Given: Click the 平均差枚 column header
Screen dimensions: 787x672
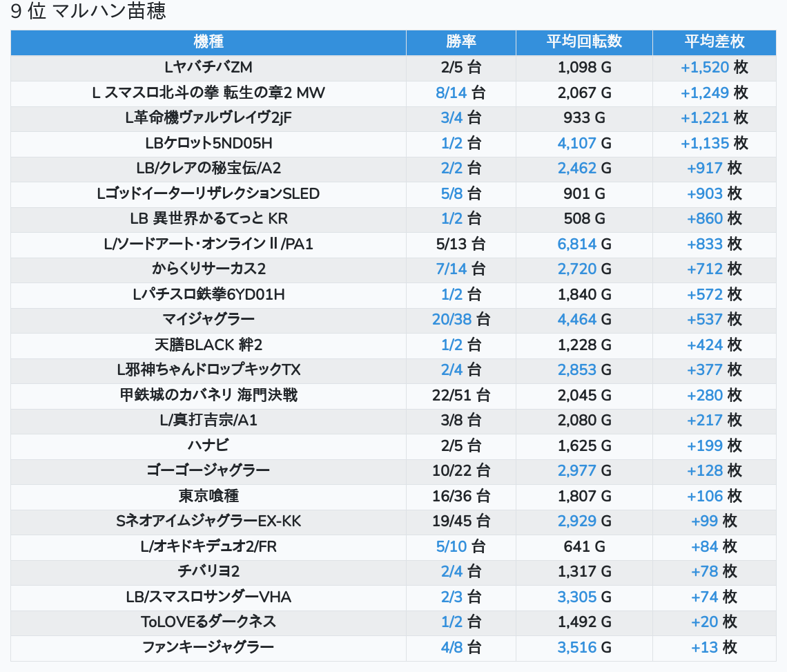Looking at the screenshot, I should [715, 41].
